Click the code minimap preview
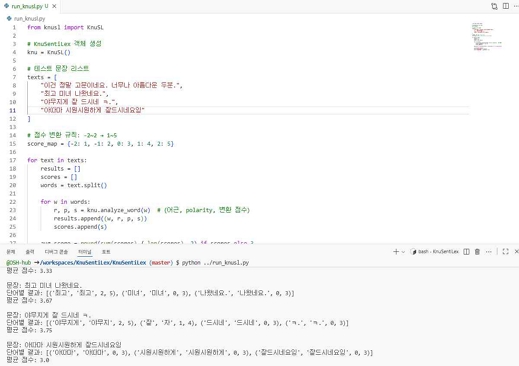Image resolution: width=519 pixels, height=366 pixels. [487, 37]
